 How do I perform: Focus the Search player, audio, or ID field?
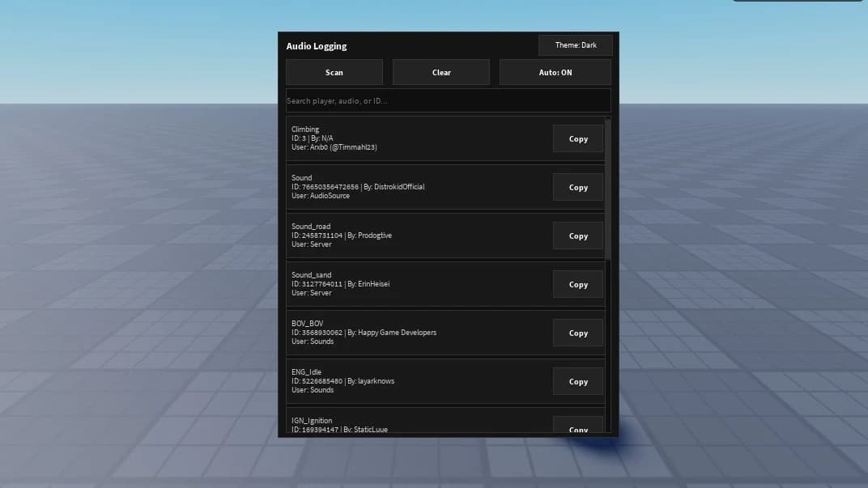click(449, 100)
